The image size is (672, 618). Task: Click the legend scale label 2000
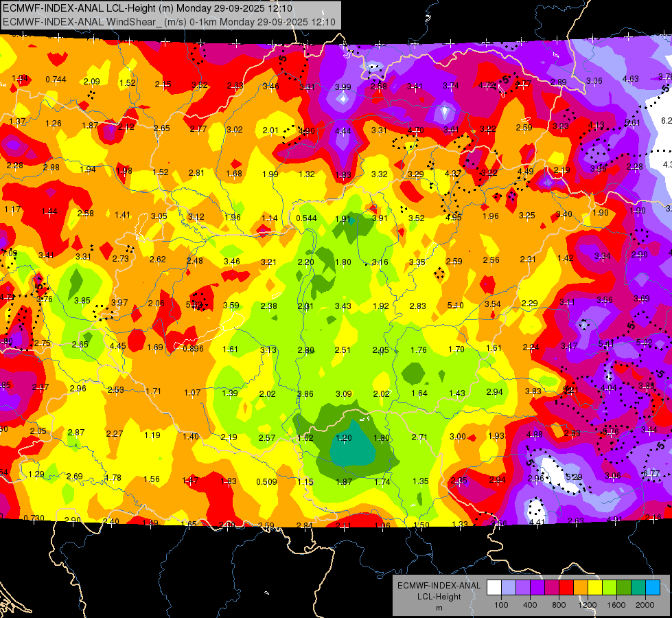coord(645,605)
